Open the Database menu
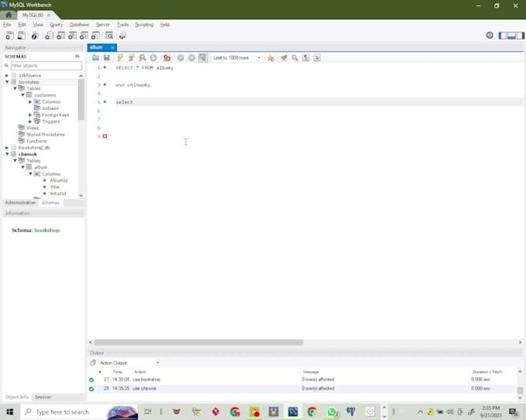526x420 pixels. point(79,25)
